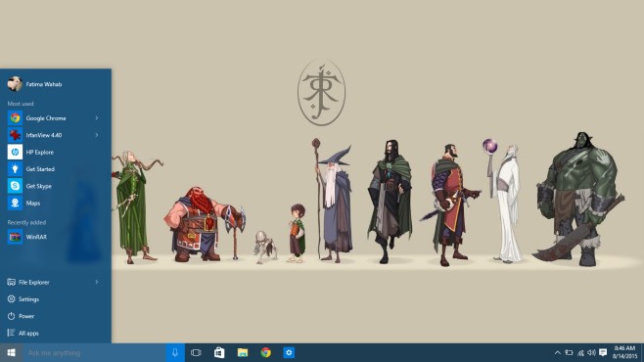Open Google Chrome taskbar icon

266,352
